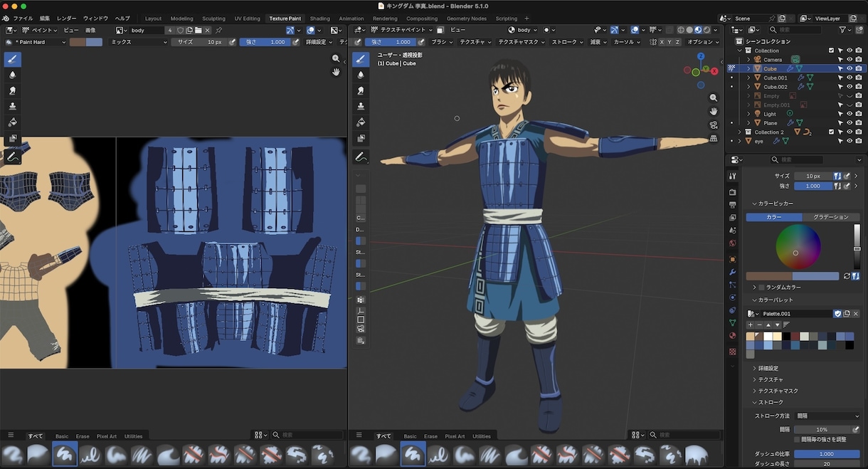
Task: Hide Cube.001 in viewport via eye icon
Action: (x=850, y=78)
